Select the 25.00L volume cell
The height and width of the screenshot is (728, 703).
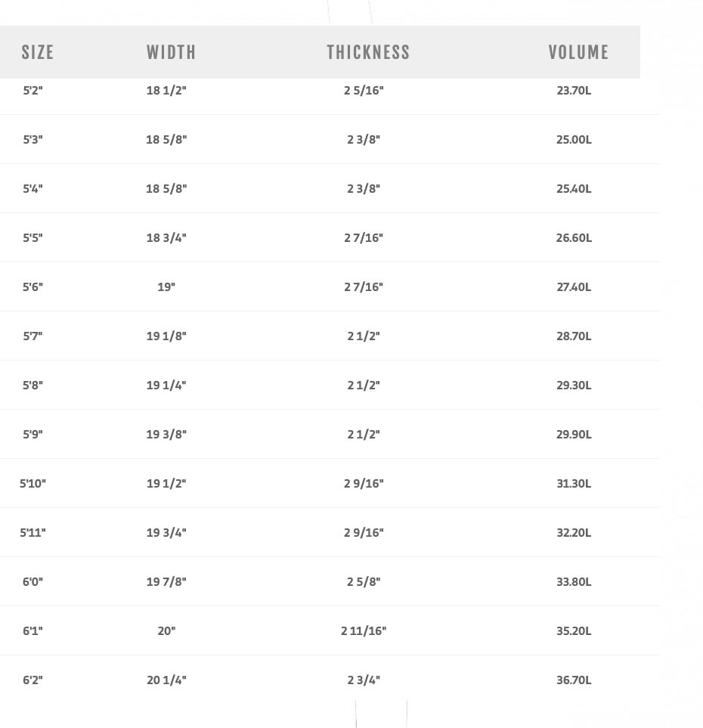click(x=574, y=140)
